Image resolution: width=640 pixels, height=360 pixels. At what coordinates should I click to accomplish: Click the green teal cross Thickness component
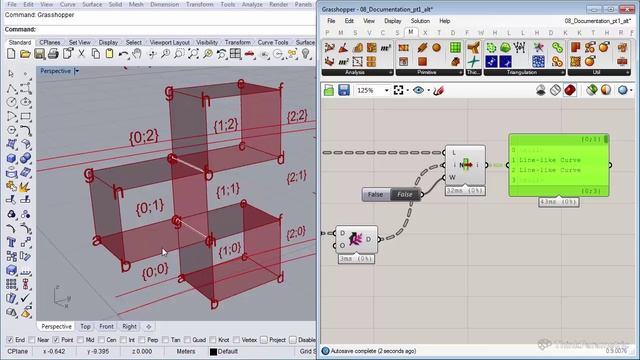[x=473, y=62]
